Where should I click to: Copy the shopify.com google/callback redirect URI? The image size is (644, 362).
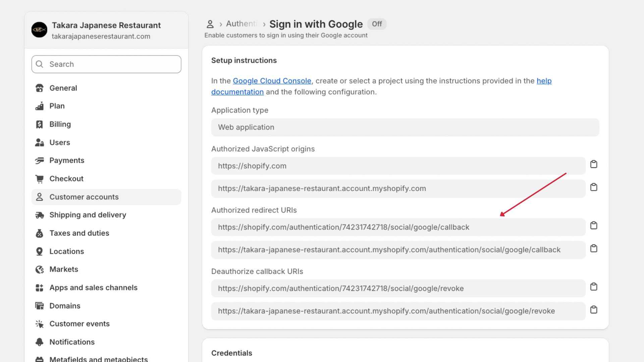(x=594, y=226)
